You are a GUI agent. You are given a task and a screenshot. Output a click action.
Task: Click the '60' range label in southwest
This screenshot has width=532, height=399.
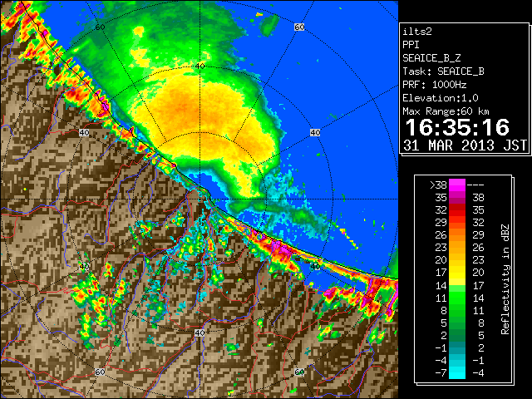coord(100,372)
